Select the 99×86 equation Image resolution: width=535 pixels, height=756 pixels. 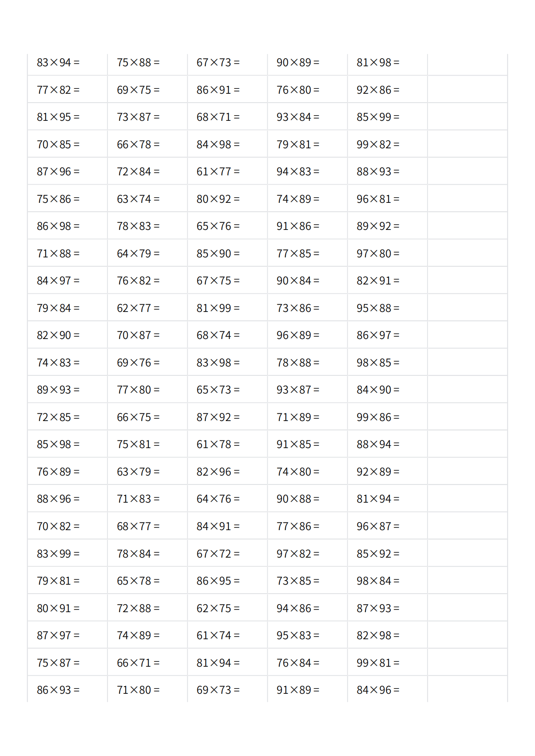click(x=378, y=417)
